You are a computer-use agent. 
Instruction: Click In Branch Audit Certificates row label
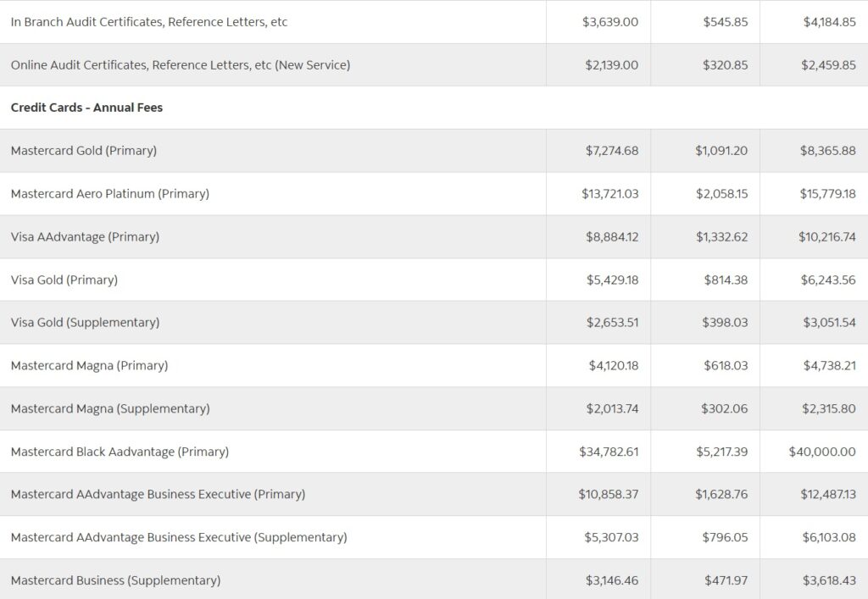tap(149, 22)
